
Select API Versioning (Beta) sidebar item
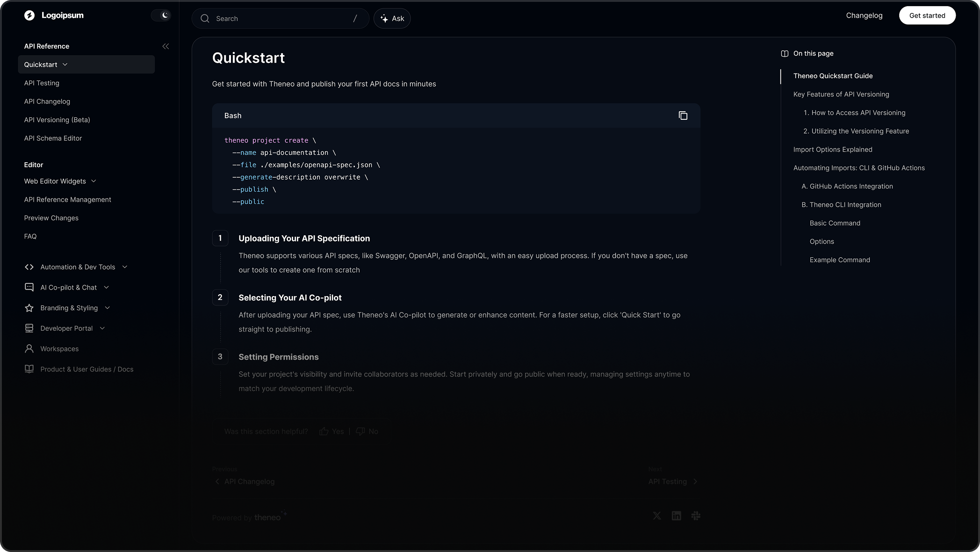tap(57, 120)
